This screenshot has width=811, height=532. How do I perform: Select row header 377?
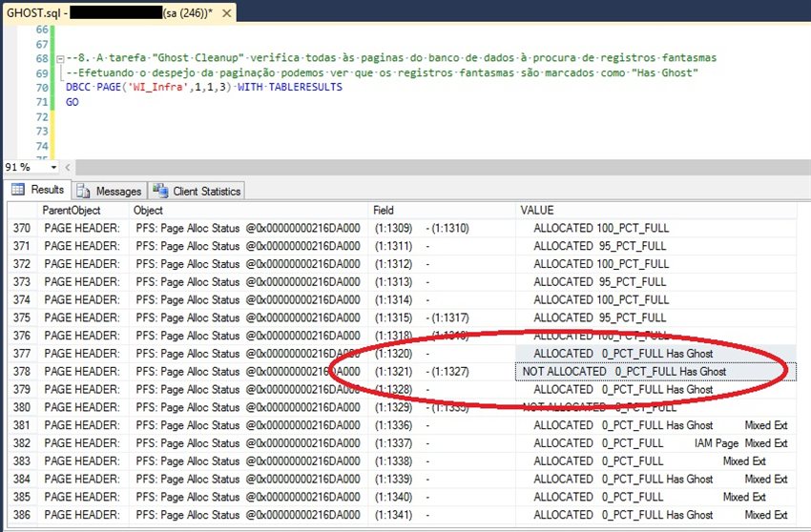[22, 354]
